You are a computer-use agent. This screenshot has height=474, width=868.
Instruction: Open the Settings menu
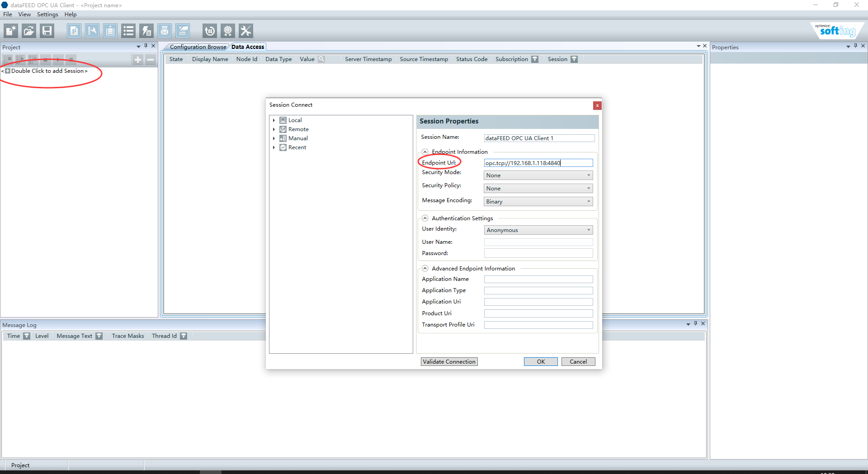click(x=47, y=14)
